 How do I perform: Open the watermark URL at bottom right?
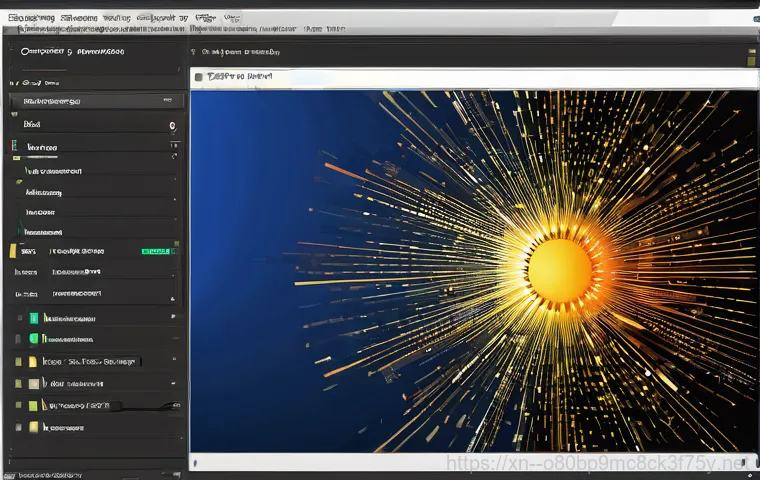600,463
